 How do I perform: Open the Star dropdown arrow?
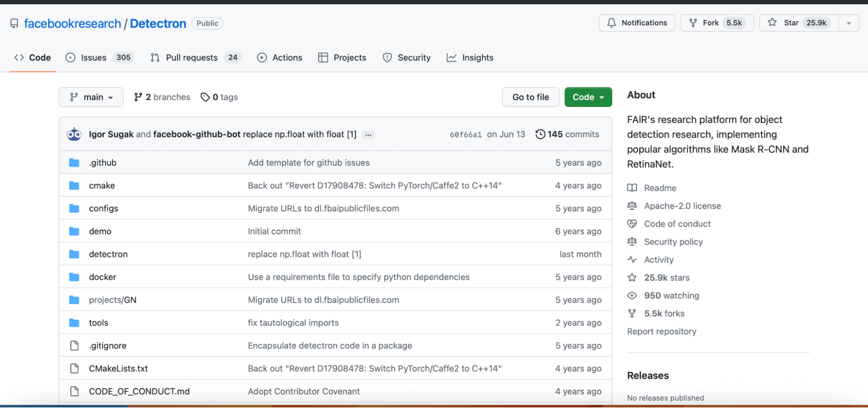[x=848, y=23]
